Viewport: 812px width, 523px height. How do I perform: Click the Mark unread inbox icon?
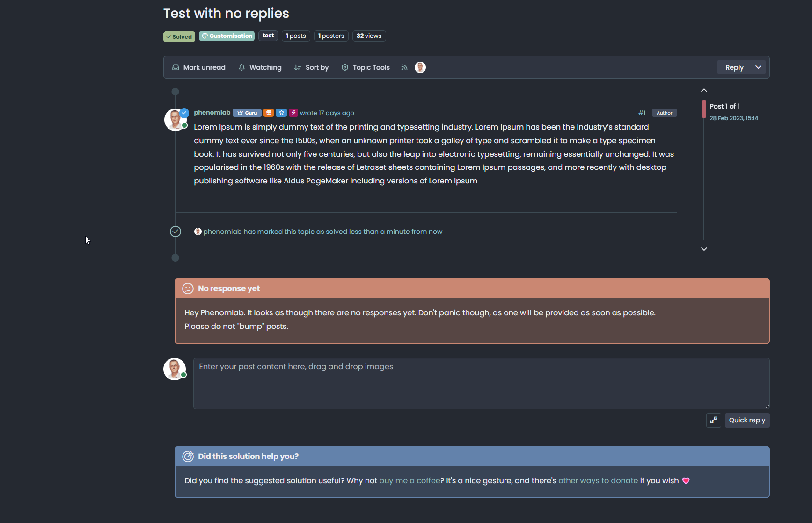pos(176,67)
